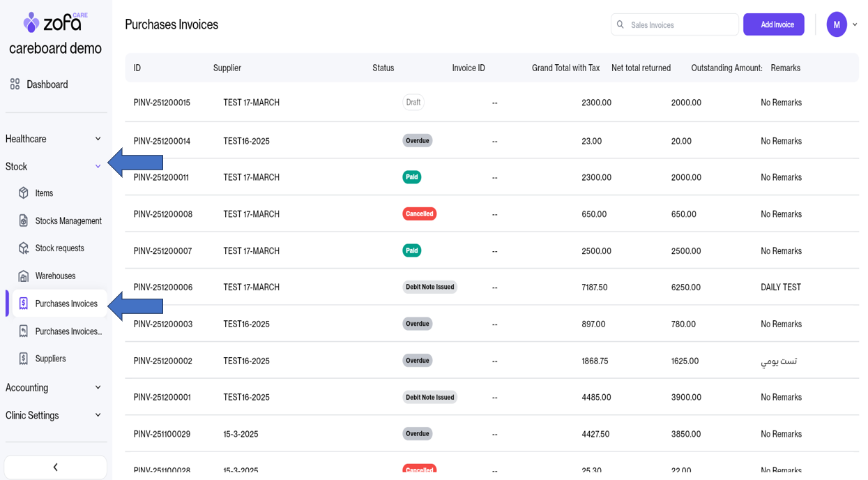Open the Purchases Invoices... truncated menu item
Viewport: 868px width, 480px height.
pyautogui.click(x=68, y=331)
